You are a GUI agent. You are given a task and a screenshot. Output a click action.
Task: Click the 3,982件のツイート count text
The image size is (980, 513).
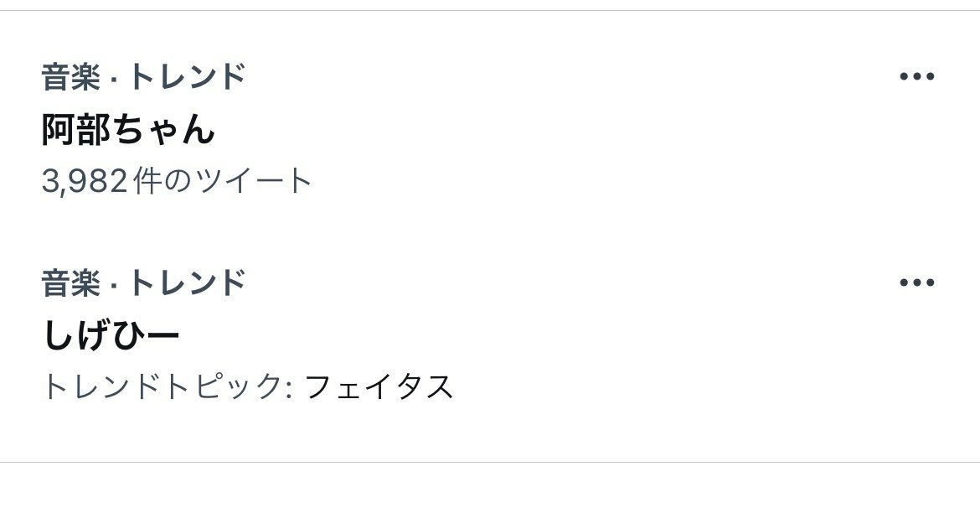tap(177, 180)
